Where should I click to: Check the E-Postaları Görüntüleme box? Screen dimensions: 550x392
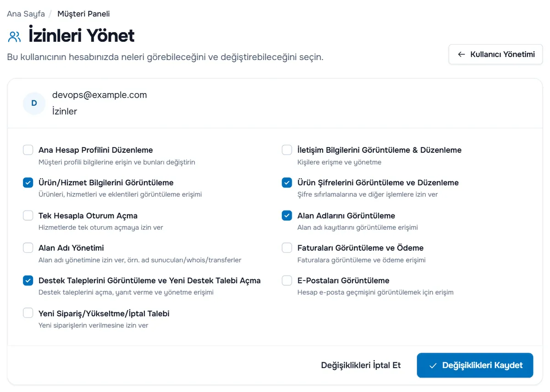click(287, 281)
